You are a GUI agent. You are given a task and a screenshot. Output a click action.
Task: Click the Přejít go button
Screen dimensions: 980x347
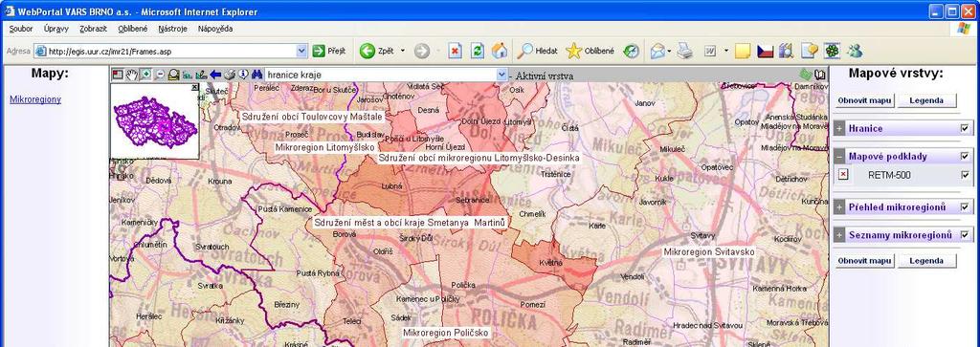pyautogui.click(x=329, y=52)
